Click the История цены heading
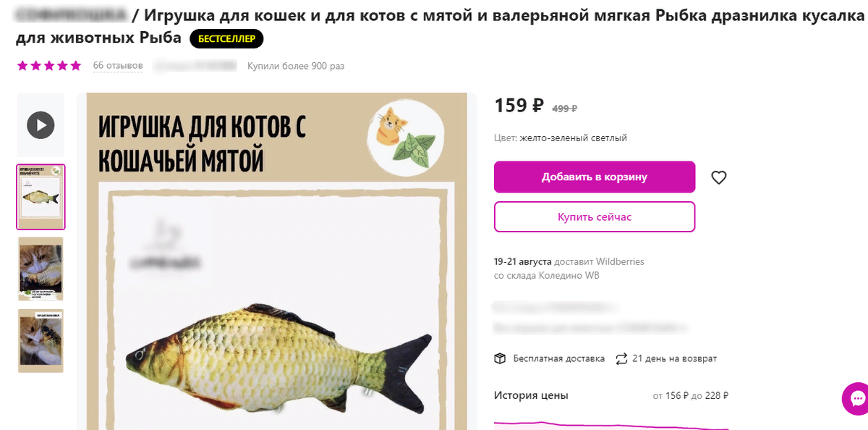The image size is (868, 430). 531,395
